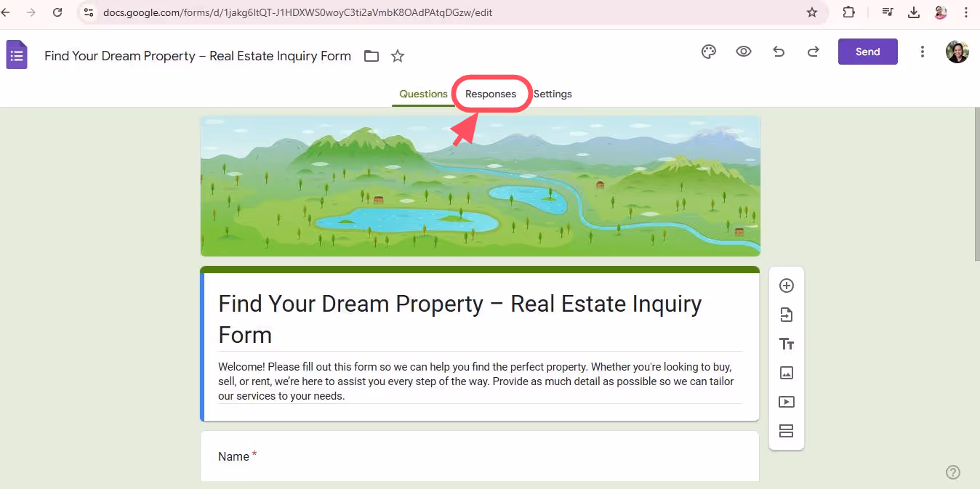
Task: Move the form using the folder icon
Action: tap(371, 56)
